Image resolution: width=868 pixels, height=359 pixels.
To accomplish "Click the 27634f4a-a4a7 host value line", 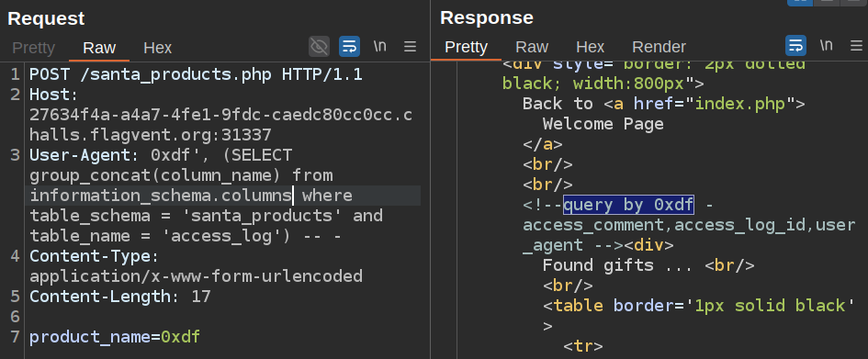I will [x=220, y=115].
